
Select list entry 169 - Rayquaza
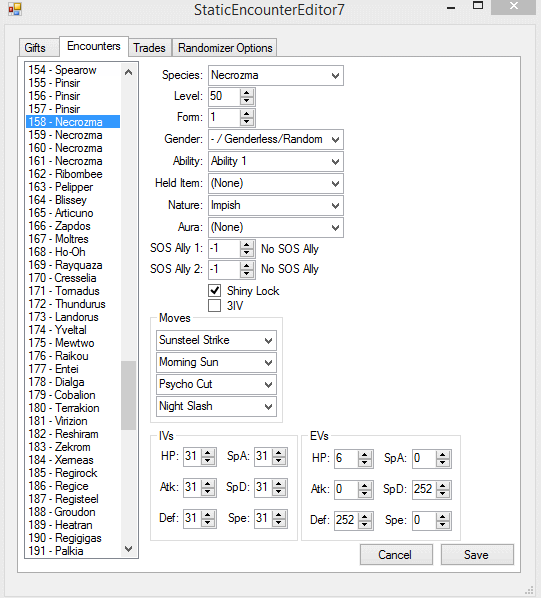(73, 265)
